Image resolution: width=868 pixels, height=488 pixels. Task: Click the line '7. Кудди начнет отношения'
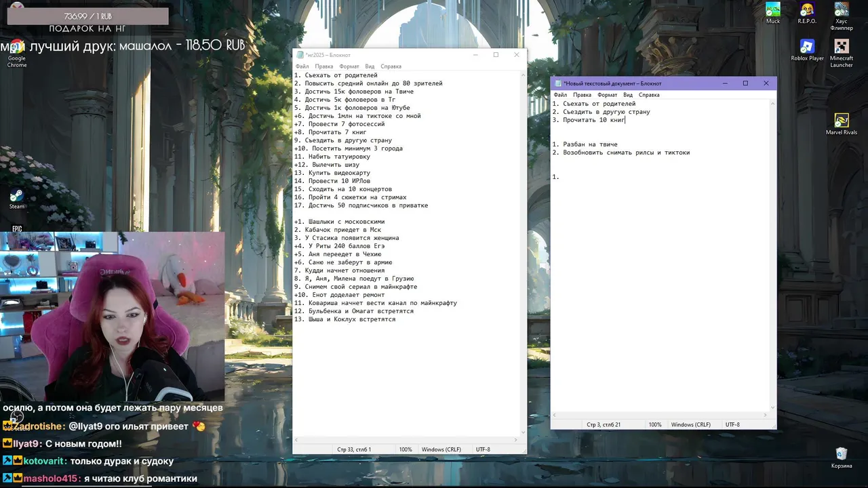point(340,270)
